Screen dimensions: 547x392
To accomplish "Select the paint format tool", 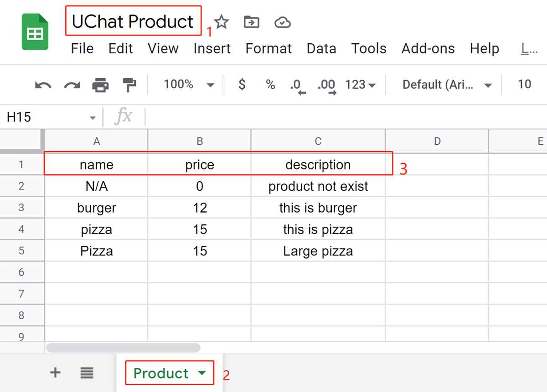I will pyautogui.click(x=129, y=85).
